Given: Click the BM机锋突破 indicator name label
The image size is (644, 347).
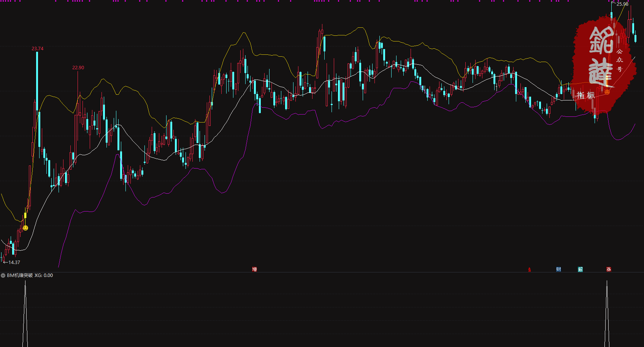Looking at the screenshot, I should pos(20,275).
